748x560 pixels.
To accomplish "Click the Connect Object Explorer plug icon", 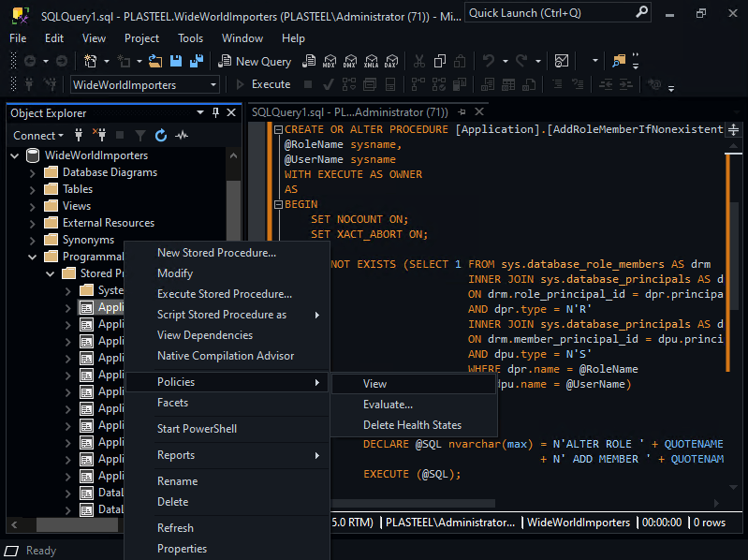I will point(79,136).
